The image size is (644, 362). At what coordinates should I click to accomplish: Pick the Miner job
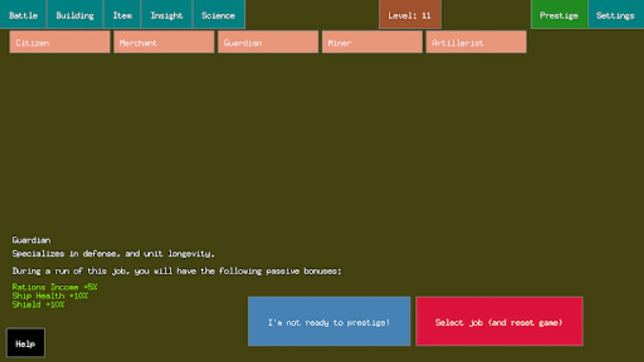tap(372, 42)
